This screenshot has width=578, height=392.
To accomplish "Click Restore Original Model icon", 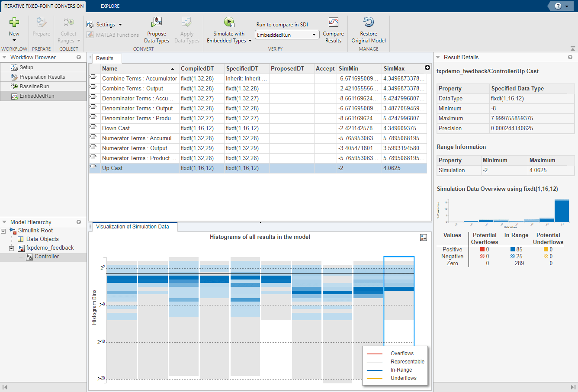I will pos(368,22).
